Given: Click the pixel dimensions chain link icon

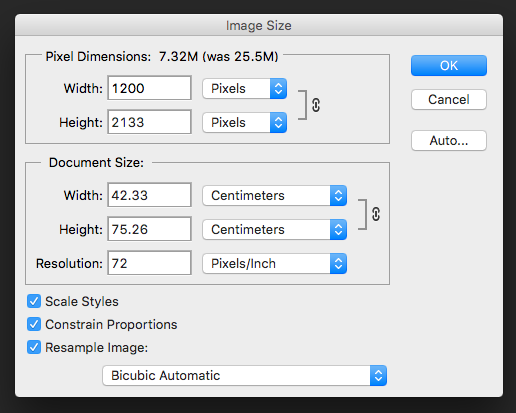Looking at the screenshot, I should (316, 105).
